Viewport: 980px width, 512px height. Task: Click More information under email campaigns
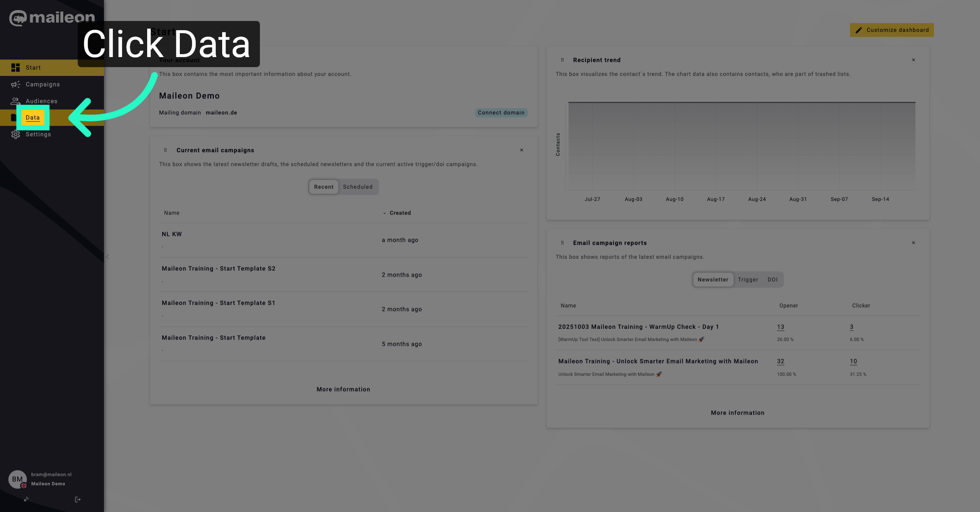[x=343, y=390]
